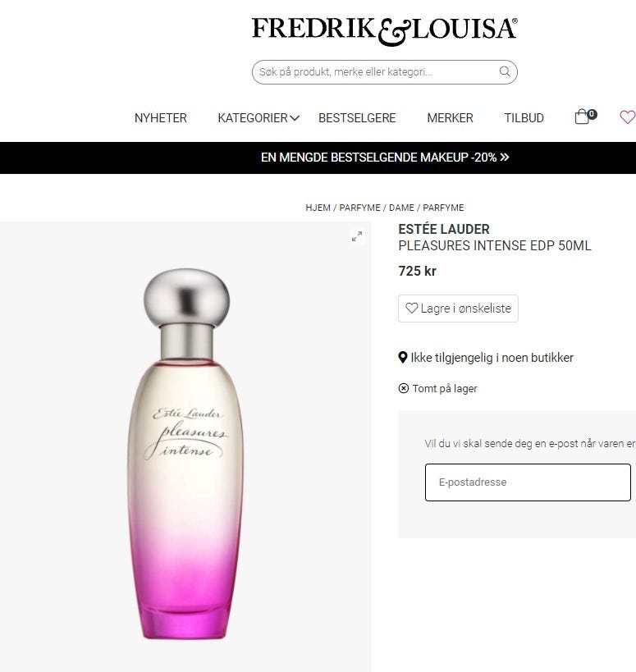
Task: Click the search magnifier icon
Action: (x=505, y=71)
